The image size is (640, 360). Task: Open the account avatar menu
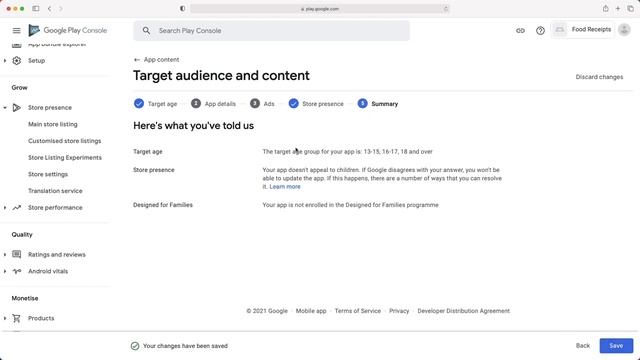(624, 30)
